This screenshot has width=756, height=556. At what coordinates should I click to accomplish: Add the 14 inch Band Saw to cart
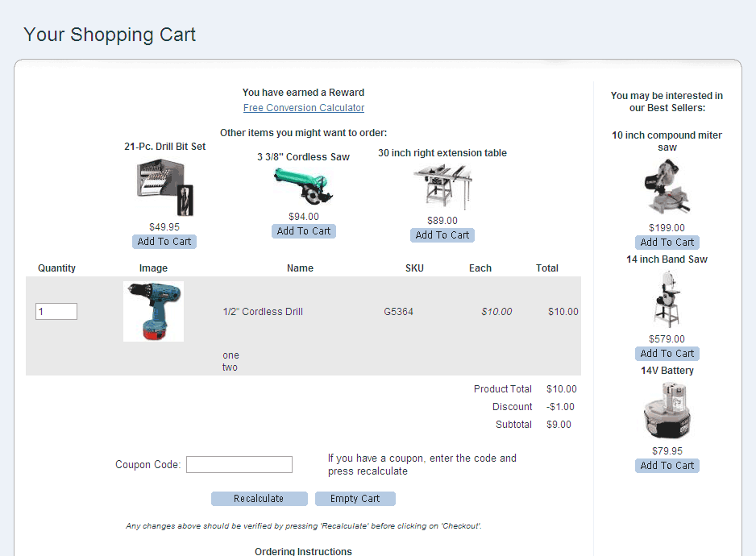[667, 354]
